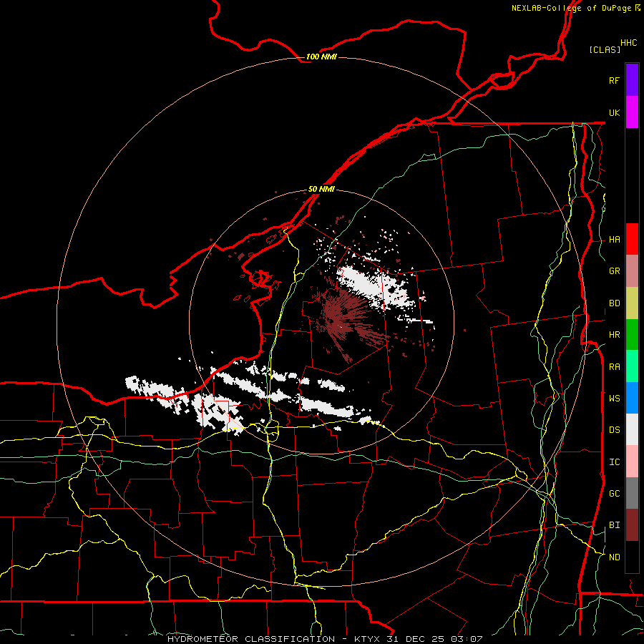Screen dimensions: 644x644
Task: Click the GC gray legend swatch
Action: pyautogui.click(x=632, y=493)
